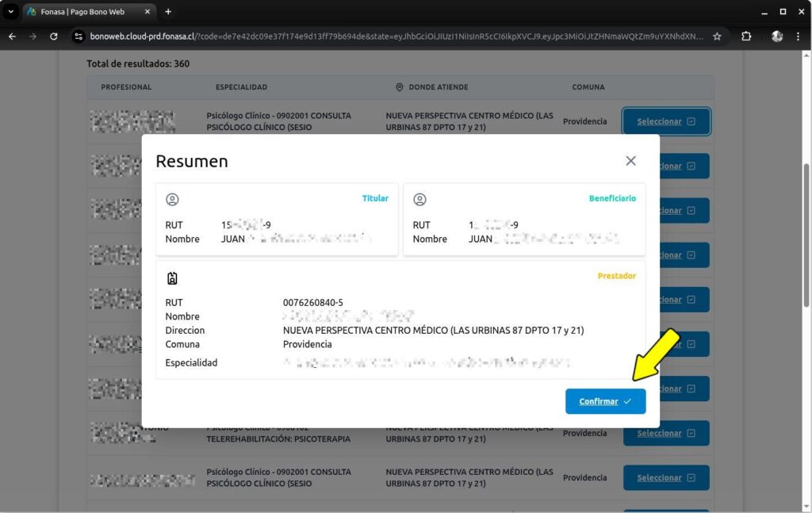Click the Prestador label
The image size is (812, 513).
tap(617, 276)
